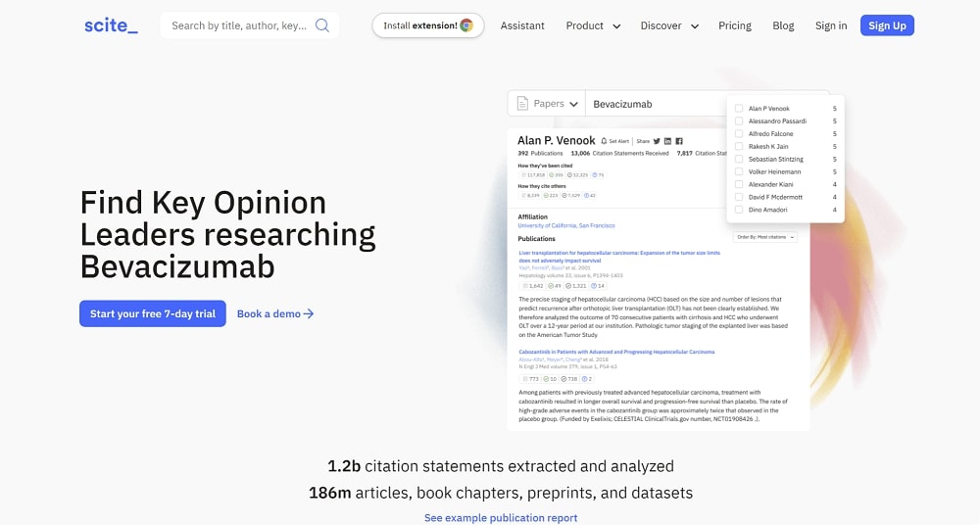
Task: Click the 1,642 badge under Liver transplantation paper
Action: coord(532,286)
